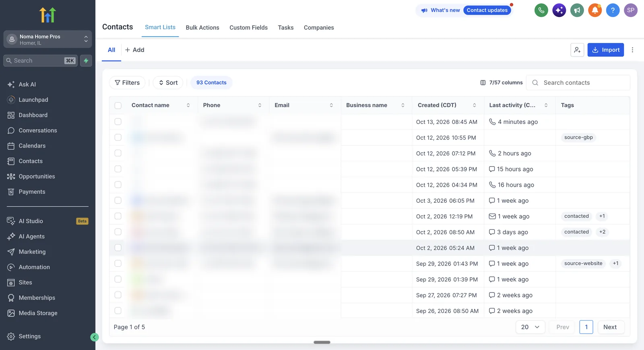Image resolution: width=644 pixels, height=350 pixels.
Task: Toggle sorting on the Phone column
Action: [260, 105]
